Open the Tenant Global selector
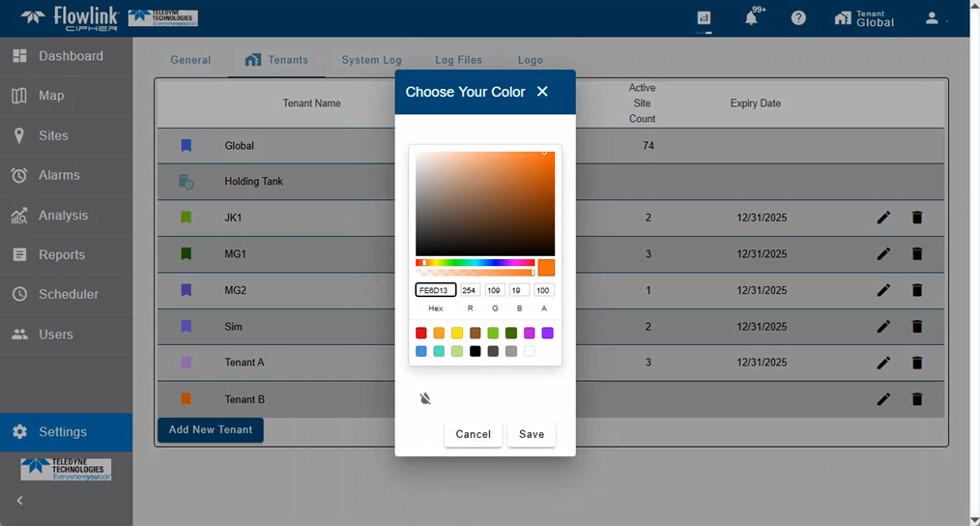The image size is (980, 526). coord(863,18)
